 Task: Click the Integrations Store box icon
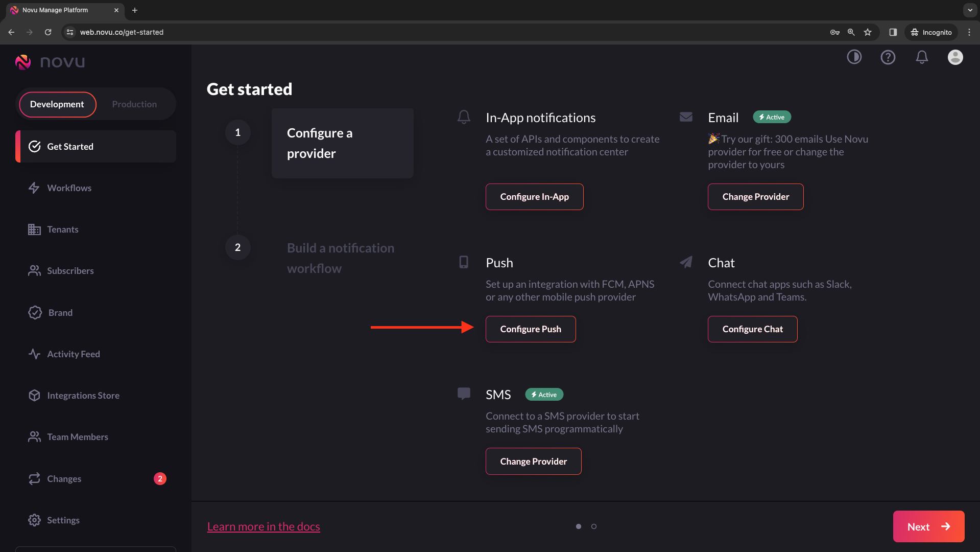click(x=34, y=396)
